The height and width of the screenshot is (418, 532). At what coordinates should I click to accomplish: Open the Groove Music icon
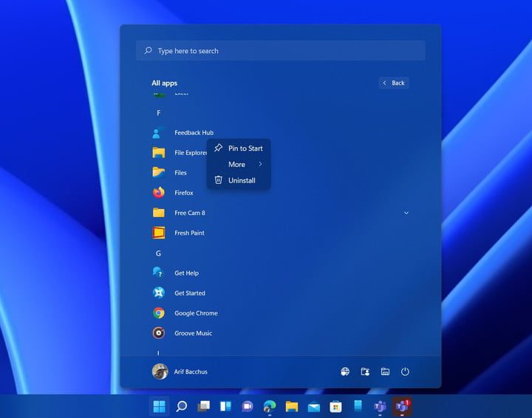click(158, 332)
